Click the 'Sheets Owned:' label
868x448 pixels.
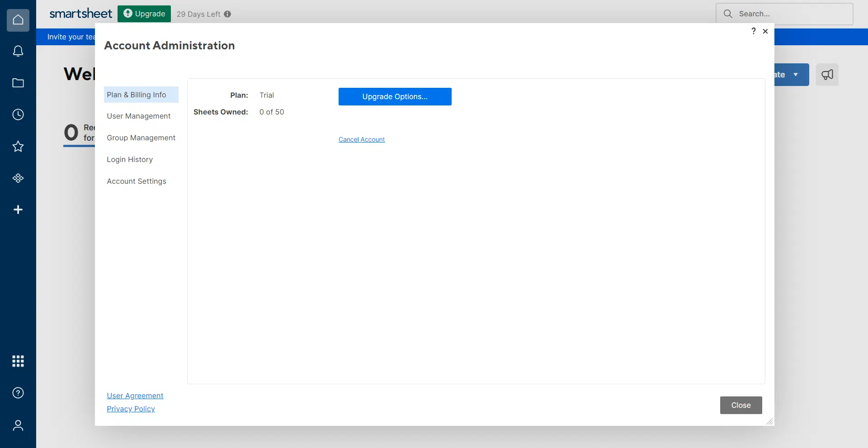(x=221, y=112)
